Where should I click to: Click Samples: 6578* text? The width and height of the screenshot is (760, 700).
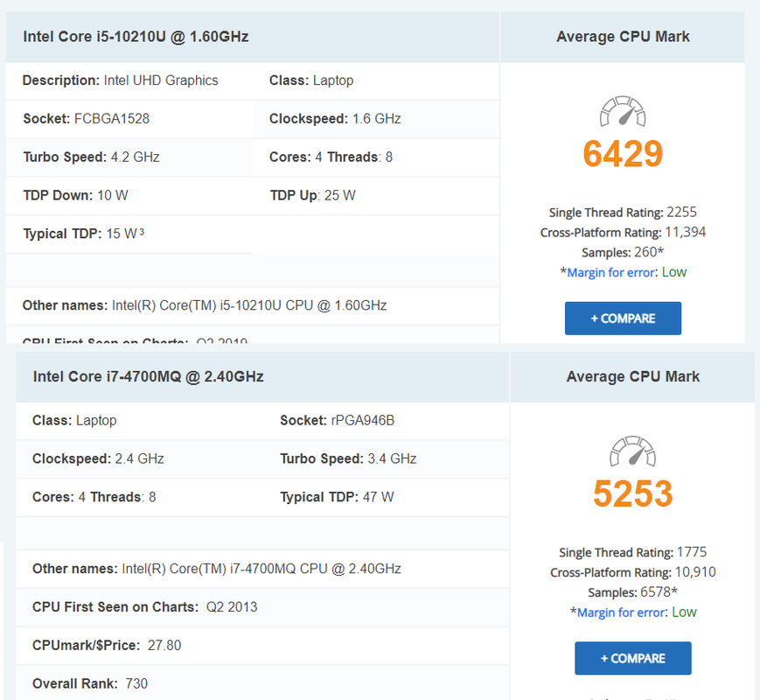click(x=632, y=592)
